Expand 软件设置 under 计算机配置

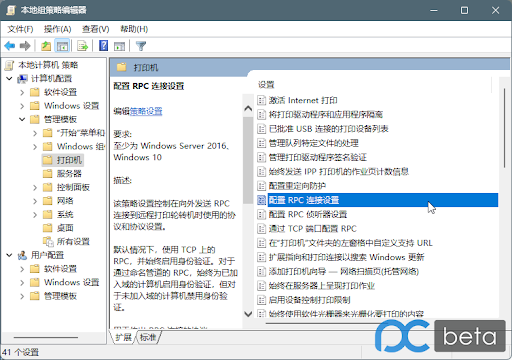22,92
